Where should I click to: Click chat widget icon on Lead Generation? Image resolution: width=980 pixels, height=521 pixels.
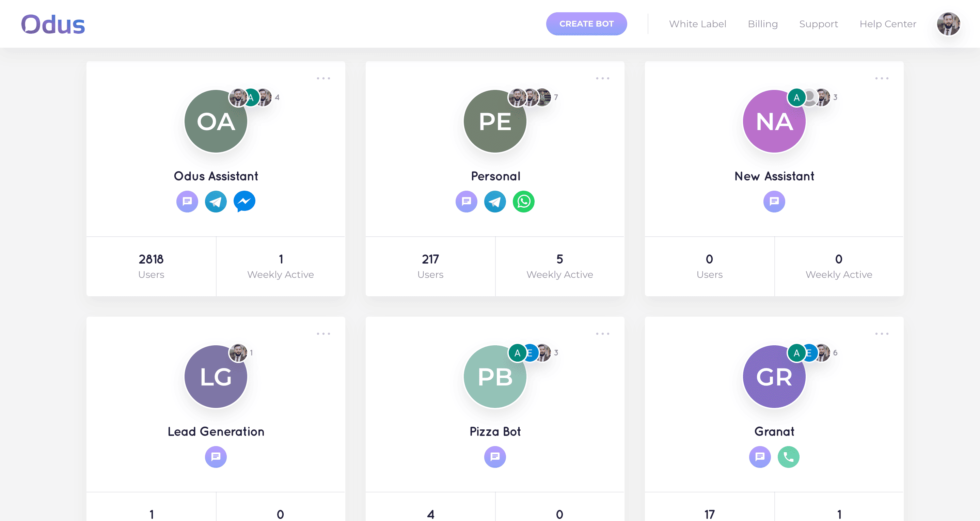click(216, 457)
